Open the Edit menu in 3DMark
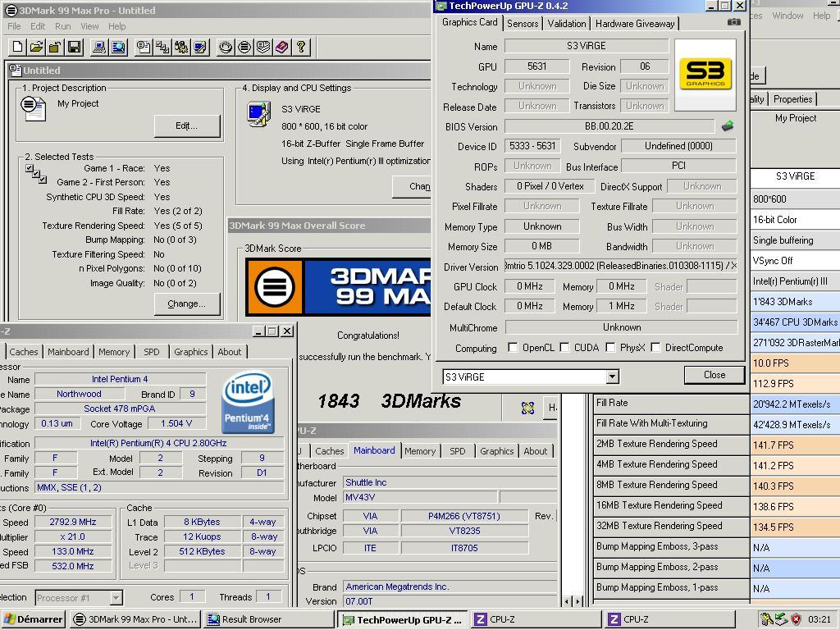This screenshot has height=630, width=840. click(38, 26)
